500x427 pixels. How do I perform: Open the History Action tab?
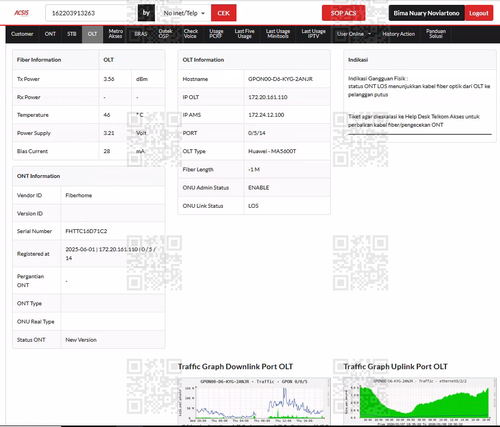point(398,34)
